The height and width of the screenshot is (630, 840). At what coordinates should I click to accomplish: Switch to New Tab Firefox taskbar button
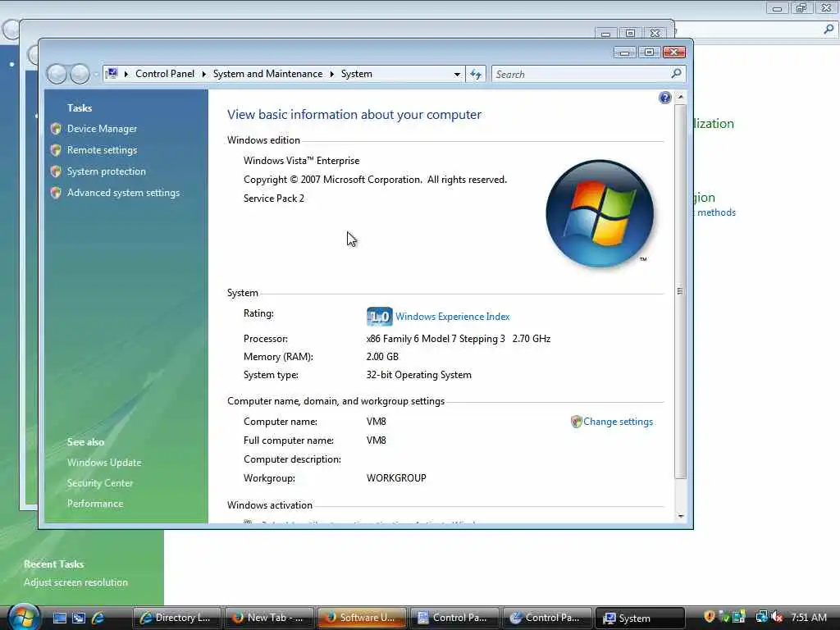point(269,618)
